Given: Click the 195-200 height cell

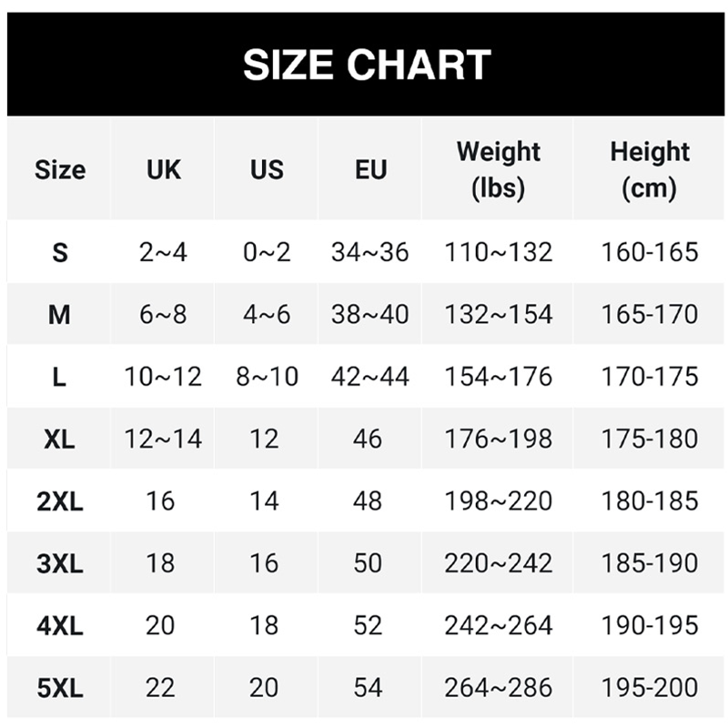Looking at the screenshot, I should tap(650, 688).
